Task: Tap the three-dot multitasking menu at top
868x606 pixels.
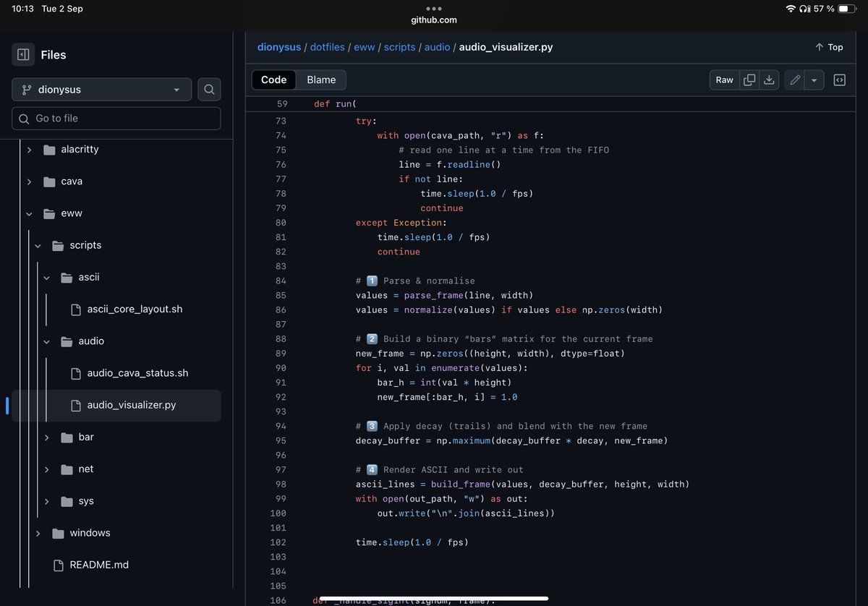Action: point(434,8)
